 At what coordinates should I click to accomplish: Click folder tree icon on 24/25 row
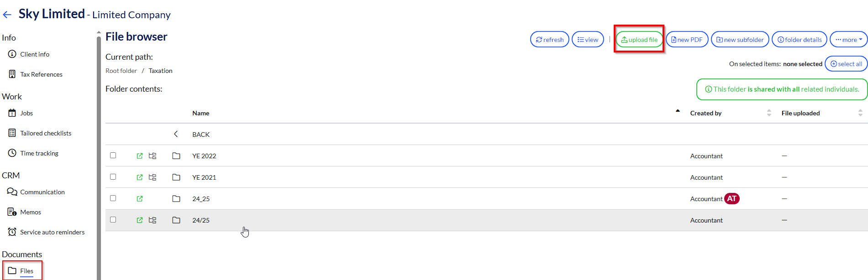(x=153, y=220)
